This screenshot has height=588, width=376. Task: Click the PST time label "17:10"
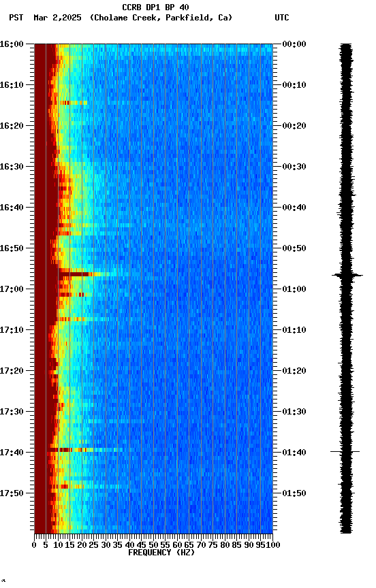[x=12, y=330]
